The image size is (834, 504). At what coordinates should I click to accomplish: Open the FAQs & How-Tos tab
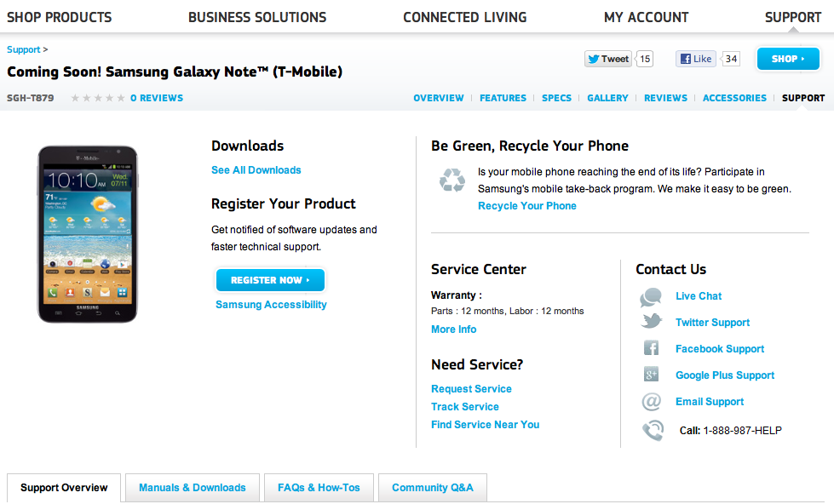319,488
